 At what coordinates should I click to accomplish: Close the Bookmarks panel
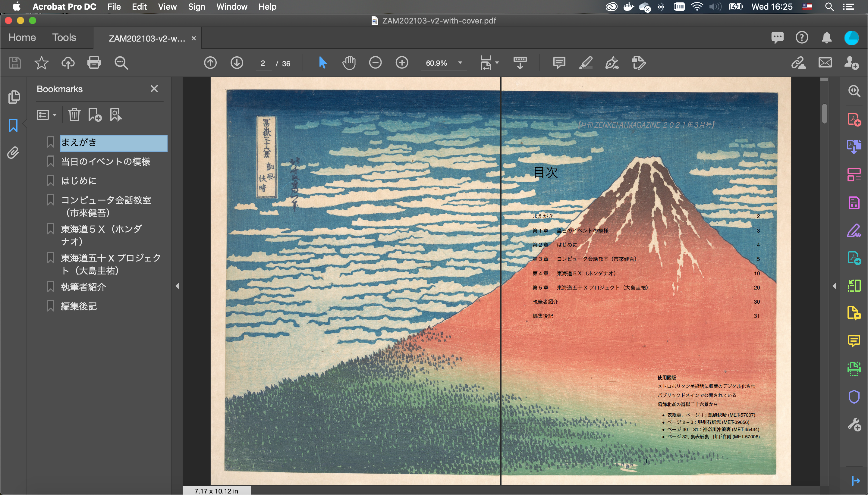154,89
